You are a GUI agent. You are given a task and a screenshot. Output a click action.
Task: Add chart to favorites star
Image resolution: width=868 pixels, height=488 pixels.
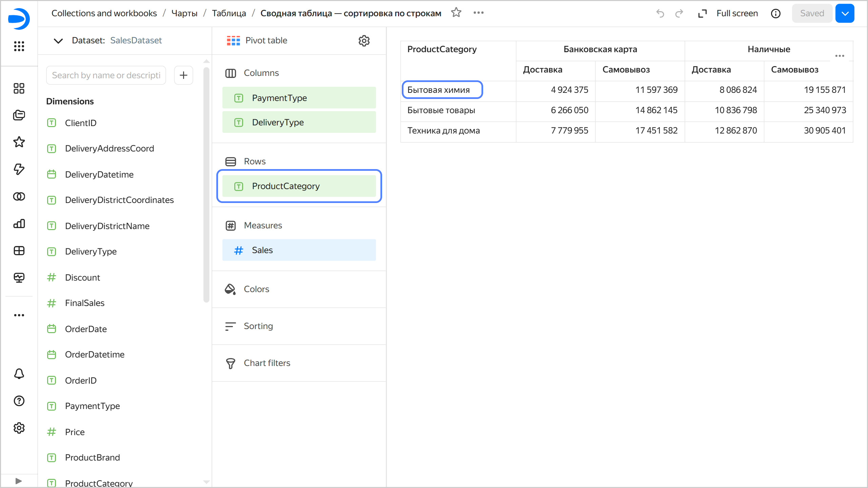[x=456, y=13]
